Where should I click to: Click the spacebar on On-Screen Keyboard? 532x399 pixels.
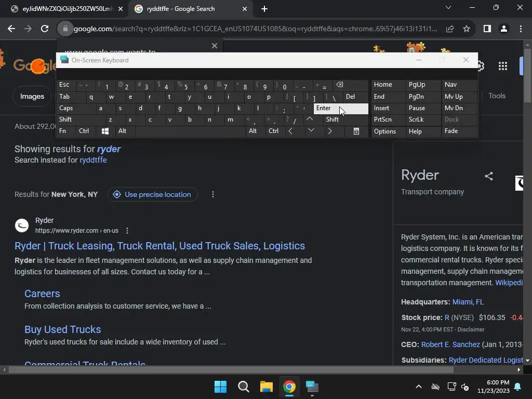(190, 131)
